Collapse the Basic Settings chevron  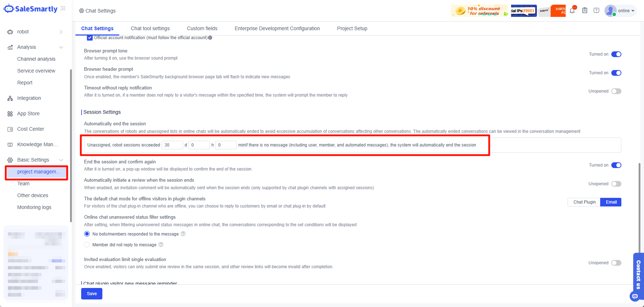[x=61, y=160]
